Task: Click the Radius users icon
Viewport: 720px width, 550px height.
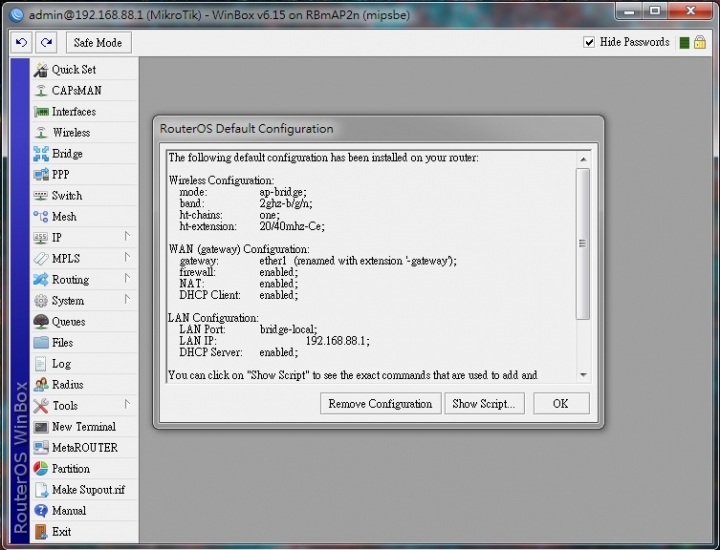Action: point(41,385)
